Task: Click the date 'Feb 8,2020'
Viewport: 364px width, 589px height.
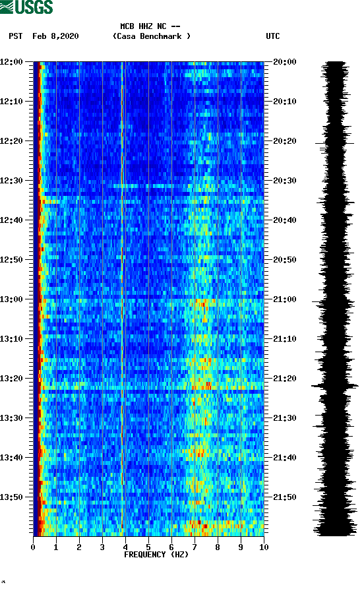Action: pyautogui.click(x=55, y=36)
